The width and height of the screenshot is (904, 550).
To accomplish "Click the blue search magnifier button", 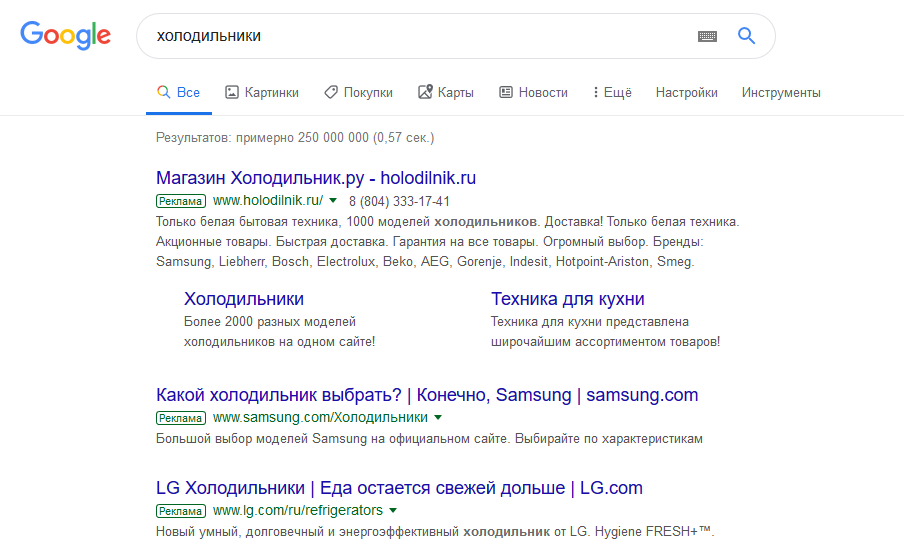I will coord(746,36).
